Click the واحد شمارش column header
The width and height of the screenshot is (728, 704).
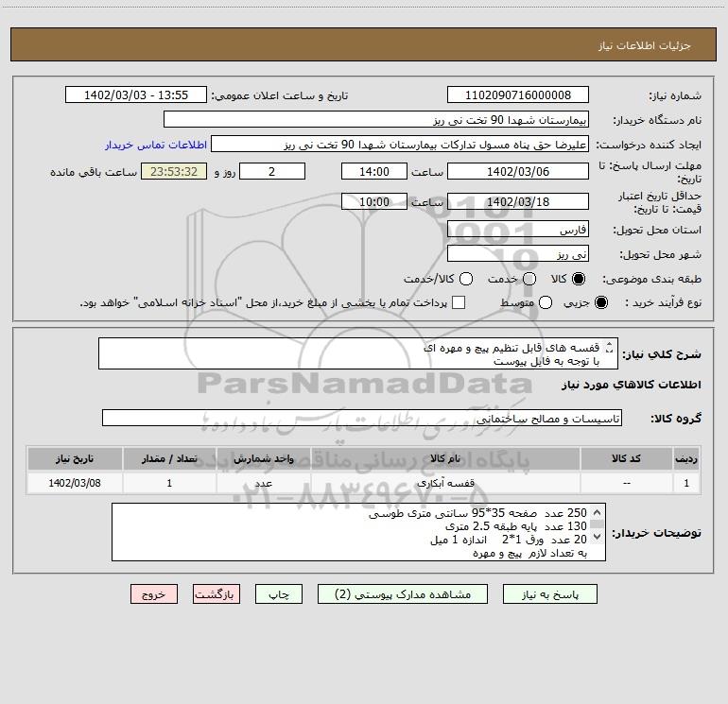click(x=263, y=458)
